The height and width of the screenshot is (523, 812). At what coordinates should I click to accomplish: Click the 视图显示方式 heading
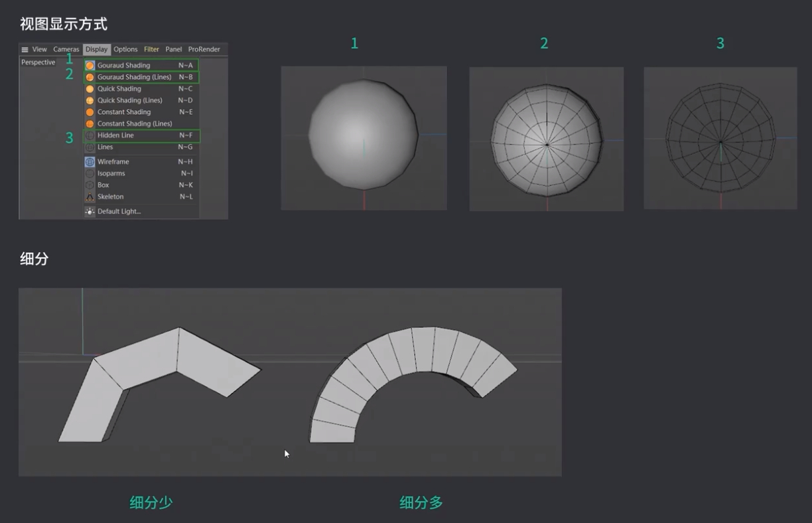click(x=64, y=24)
